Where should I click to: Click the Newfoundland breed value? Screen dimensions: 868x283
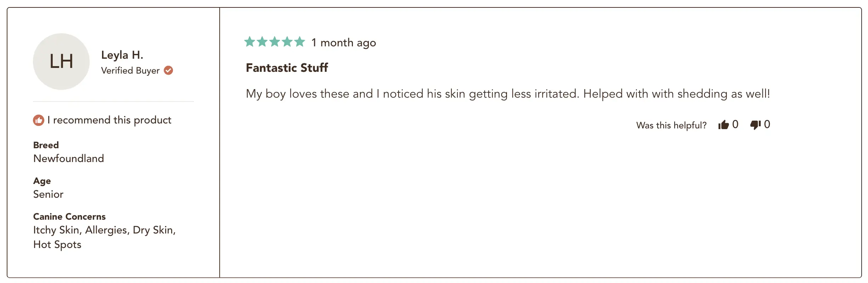pyautogui.click(x=69, y=158)
